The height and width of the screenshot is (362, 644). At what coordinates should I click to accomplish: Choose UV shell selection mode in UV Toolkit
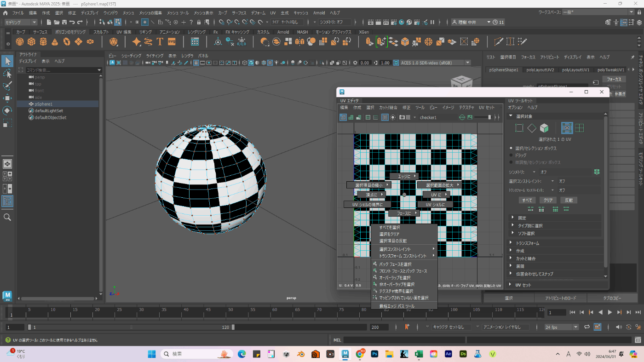coord(580,128)
